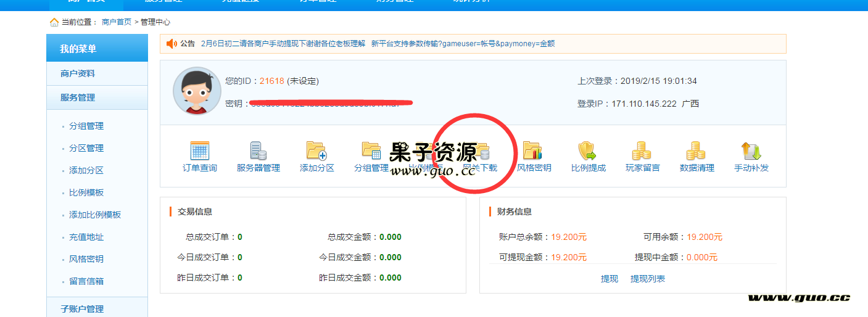Go to 商户首页 via breadcrumb link

117,22
